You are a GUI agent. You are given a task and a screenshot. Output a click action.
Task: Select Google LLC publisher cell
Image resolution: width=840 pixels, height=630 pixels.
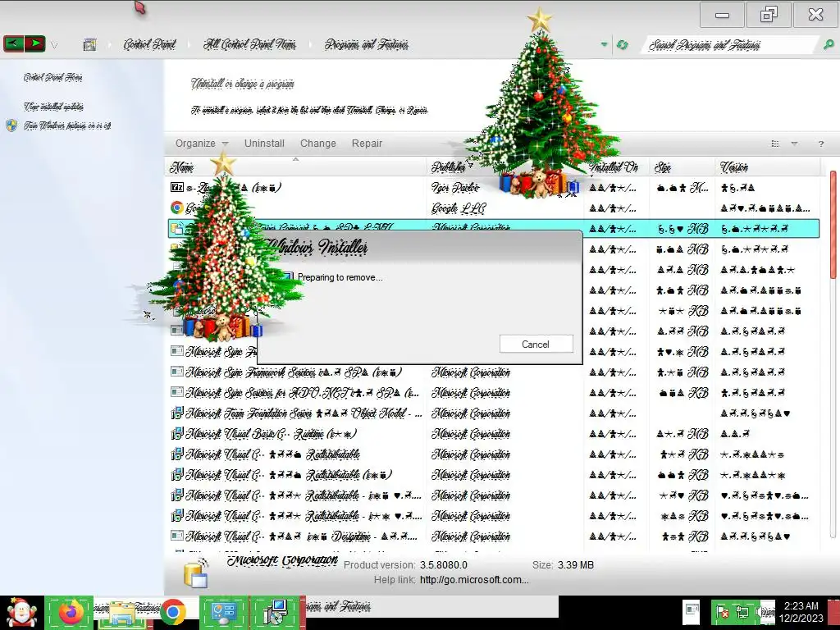(459, 208)
